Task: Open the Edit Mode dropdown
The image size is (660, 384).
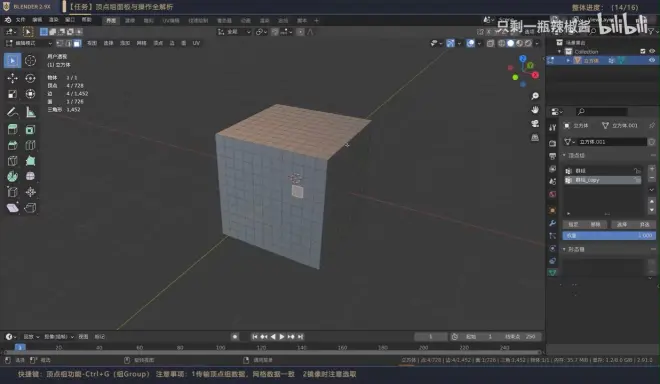Action: (29, 43)
